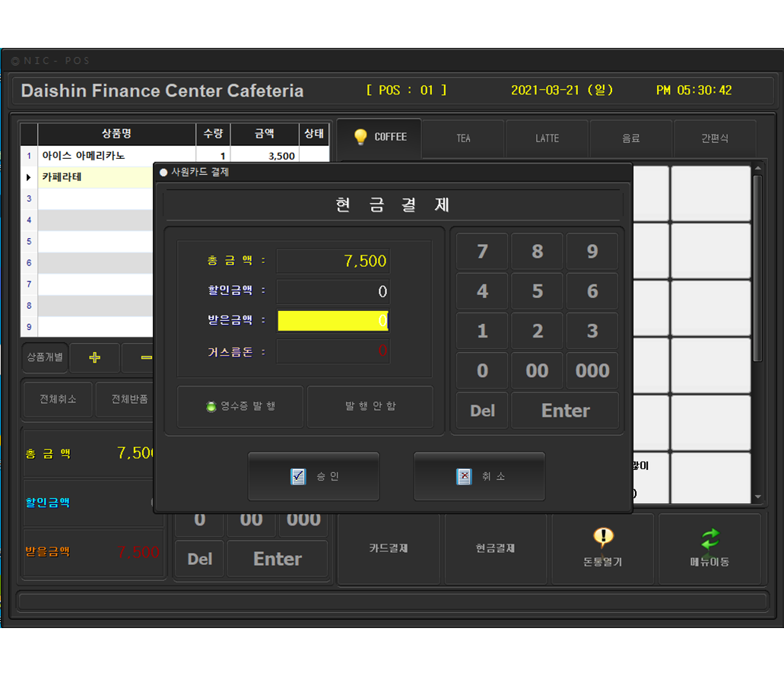Open the LATTE menu tab

point(547,138)
